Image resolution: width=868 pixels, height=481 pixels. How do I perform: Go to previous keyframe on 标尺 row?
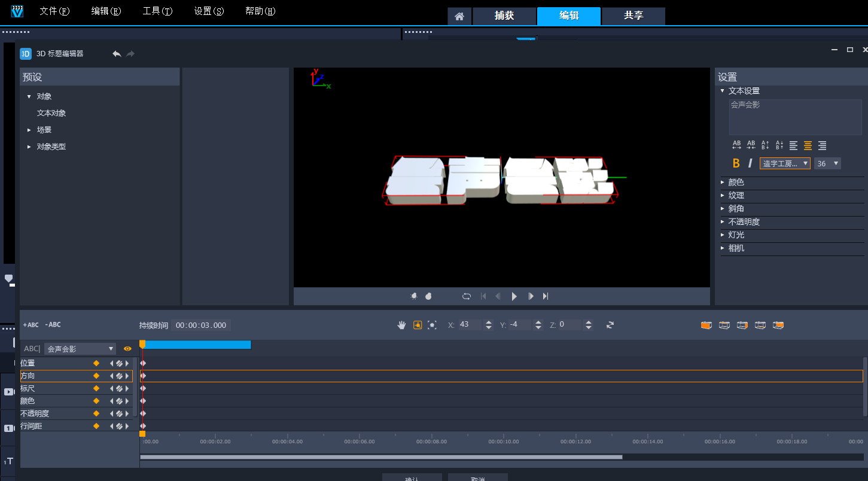[x=111, y=388]
